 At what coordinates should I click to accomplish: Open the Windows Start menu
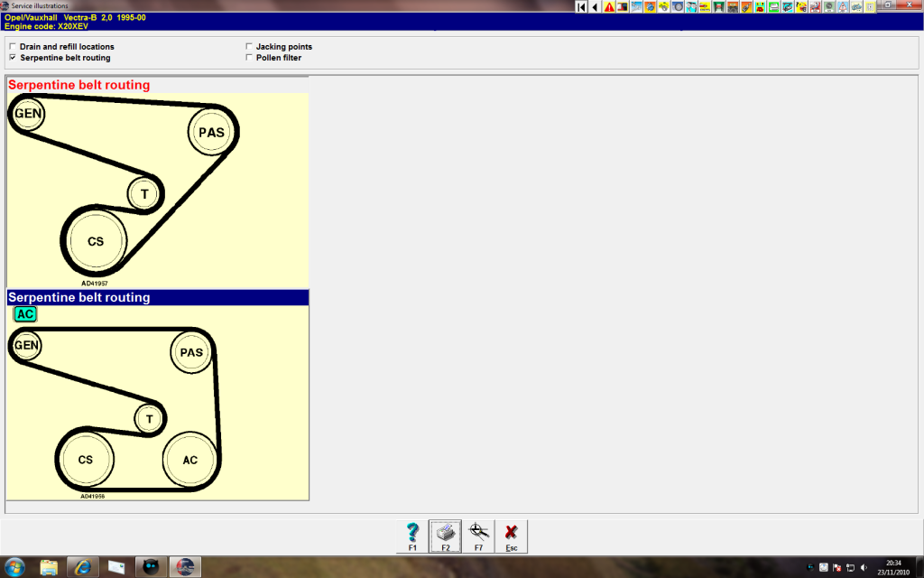click(15, 567)
